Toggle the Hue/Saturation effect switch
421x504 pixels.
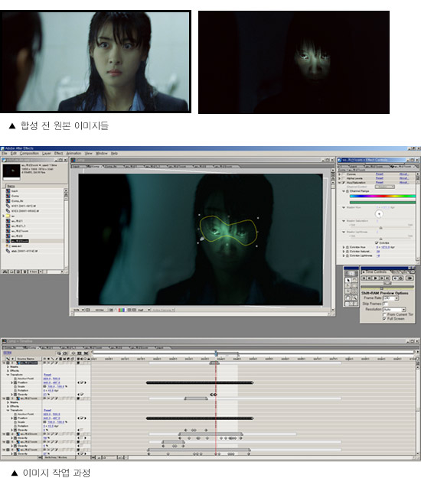coord(344,183)
